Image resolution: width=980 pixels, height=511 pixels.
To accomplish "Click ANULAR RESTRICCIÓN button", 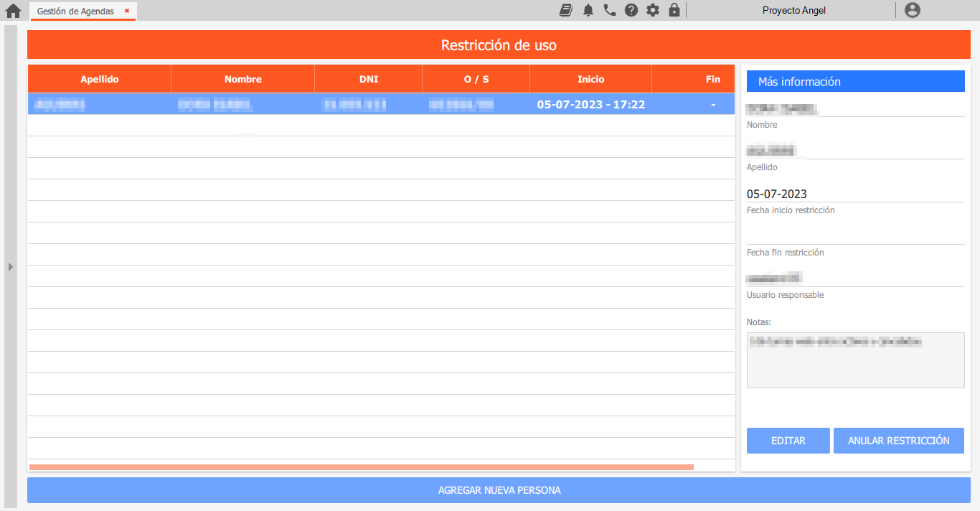I will [x=898, y=441].
